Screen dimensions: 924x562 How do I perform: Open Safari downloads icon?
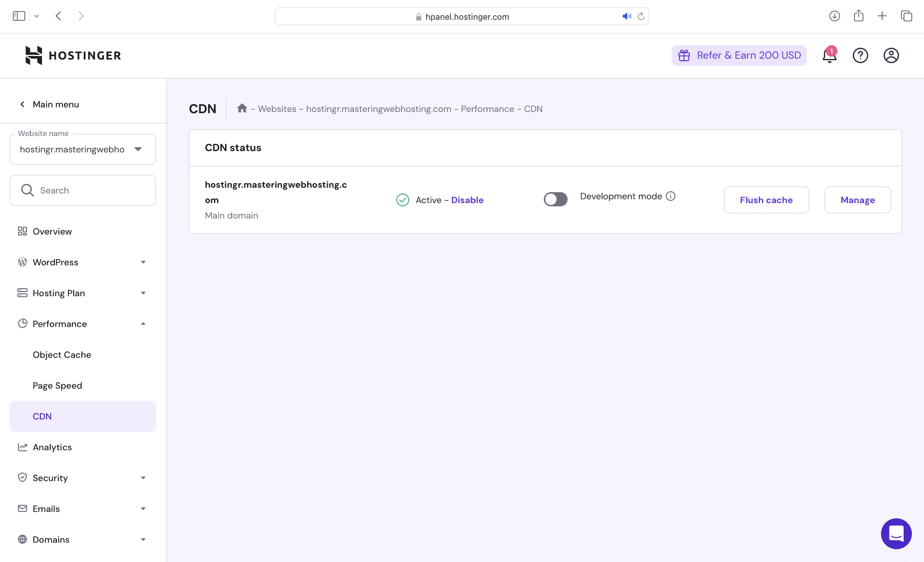(834, 16)
